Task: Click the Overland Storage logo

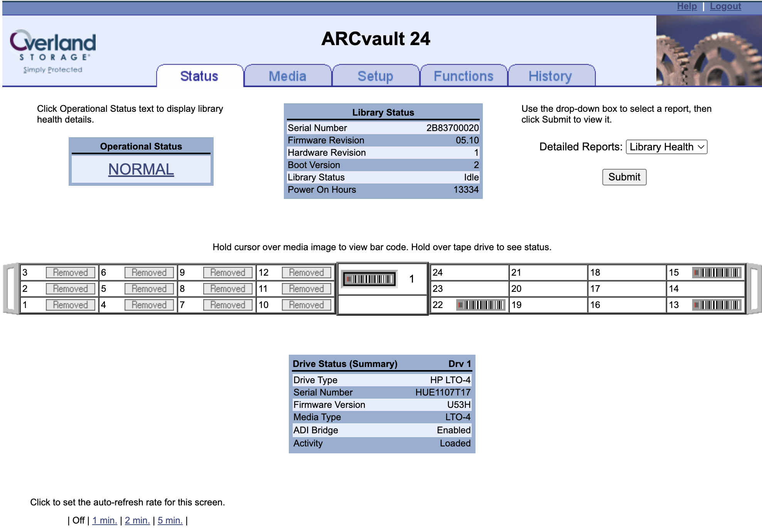Action: pos(53,51)
